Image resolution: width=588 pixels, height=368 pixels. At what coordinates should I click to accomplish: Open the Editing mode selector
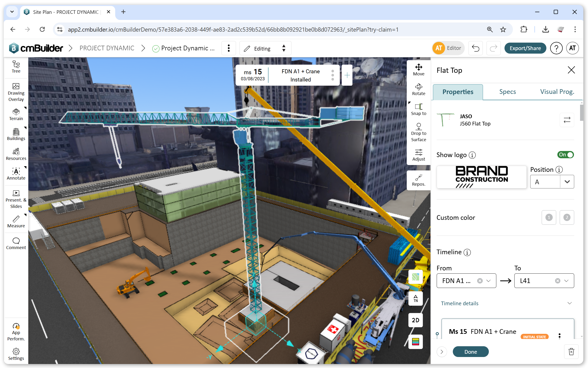(265, 48)
